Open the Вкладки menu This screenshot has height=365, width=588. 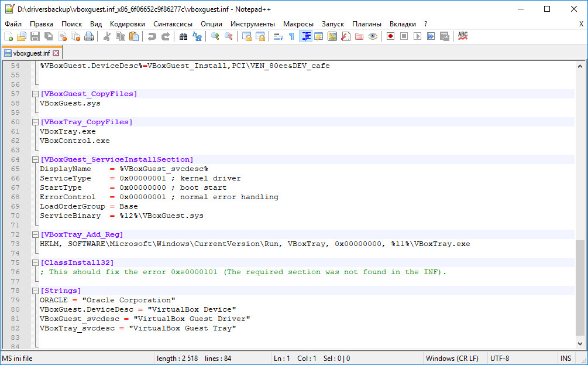click(403, 24)
